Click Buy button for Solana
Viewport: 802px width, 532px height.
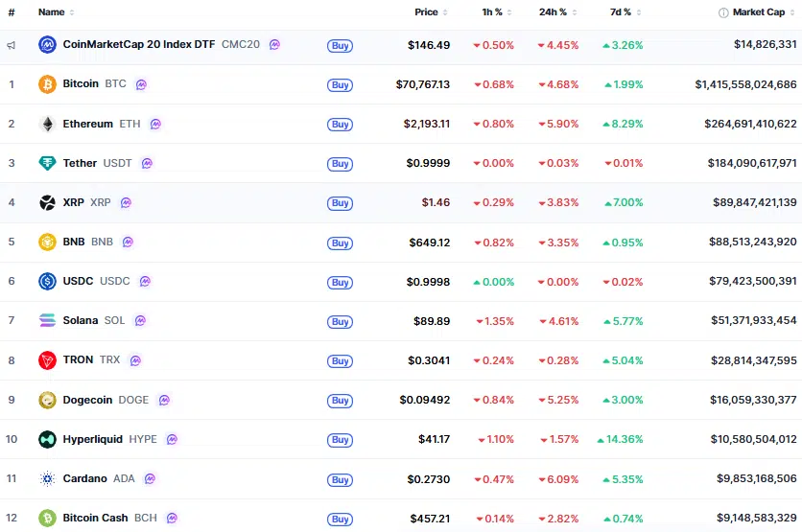click(341, 321)
